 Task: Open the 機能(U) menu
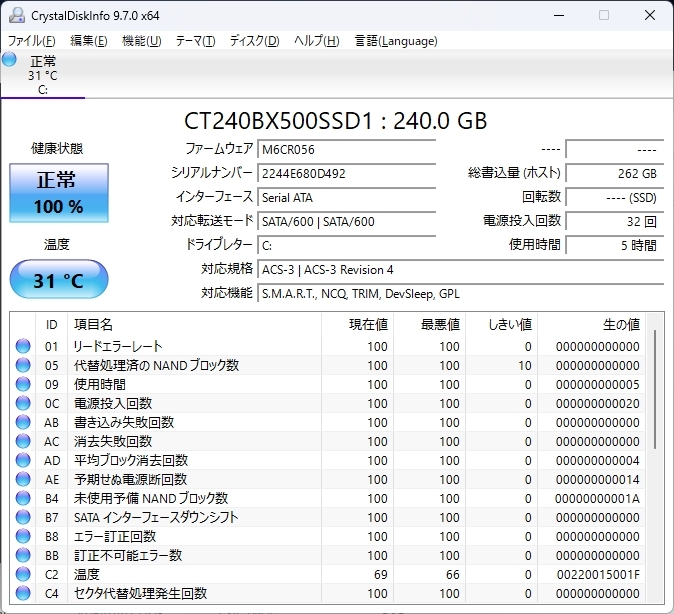point(141,41)
